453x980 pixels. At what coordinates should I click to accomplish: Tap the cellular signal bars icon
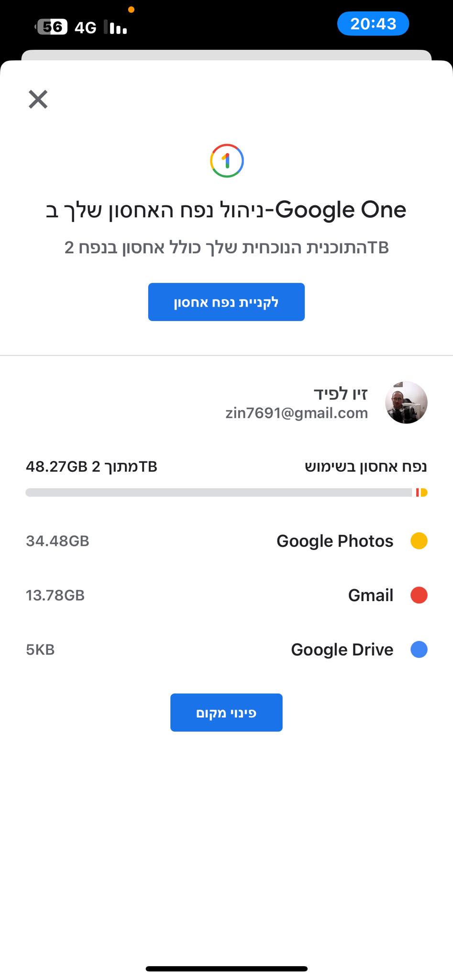(116, 28)
